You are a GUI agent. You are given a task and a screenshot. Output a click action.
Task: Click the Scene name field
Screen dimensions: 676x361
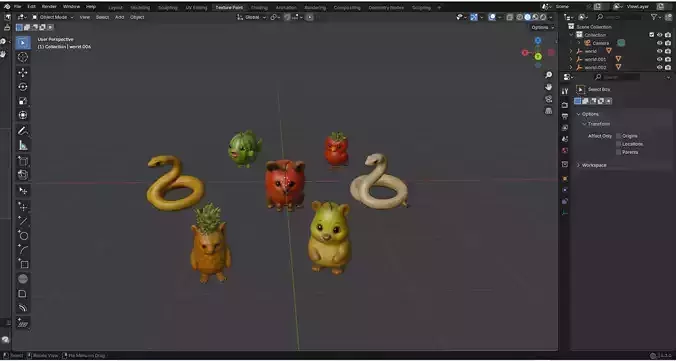pyautogui.click(x=569, y=7)
